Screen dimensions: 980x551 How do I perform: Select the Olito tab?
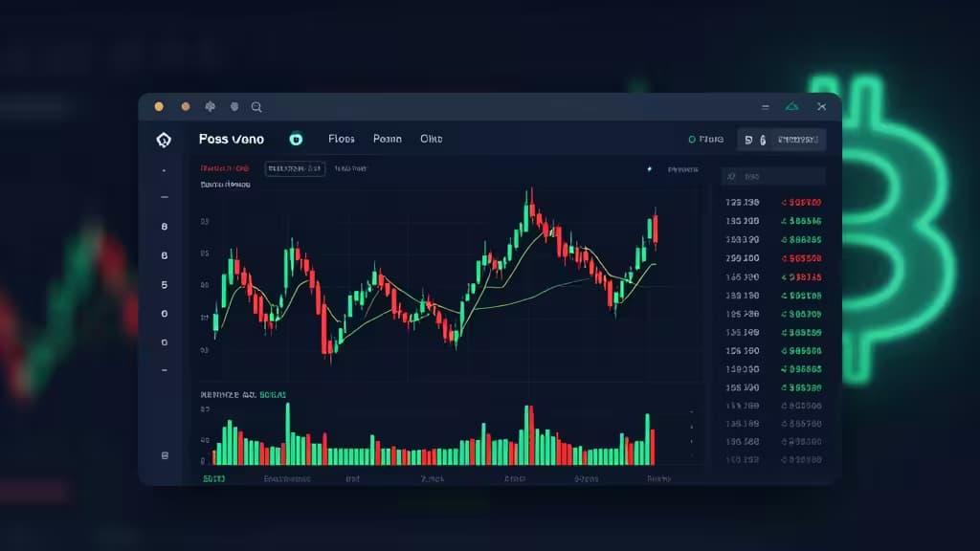click(x=432, y=139)
